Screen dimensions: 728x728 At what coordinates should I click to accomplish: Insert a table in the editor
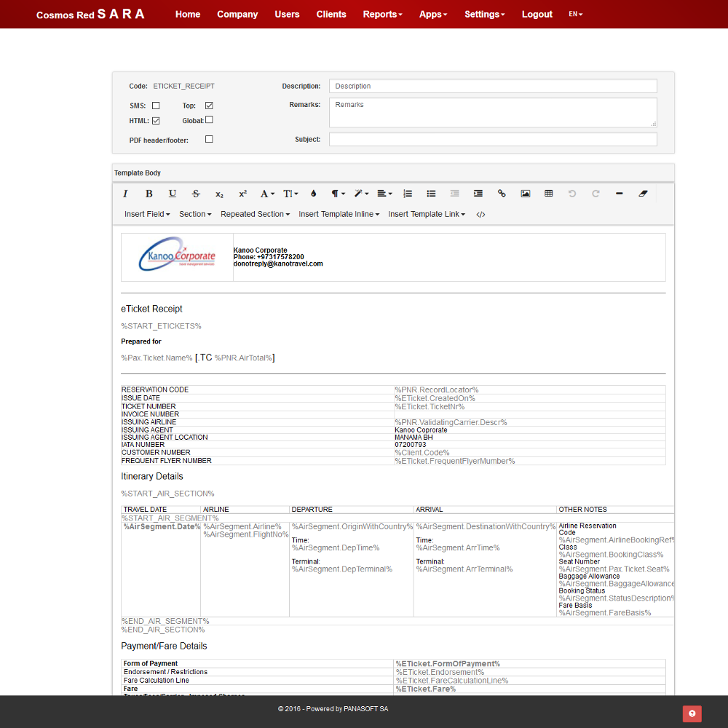[549, 194]
